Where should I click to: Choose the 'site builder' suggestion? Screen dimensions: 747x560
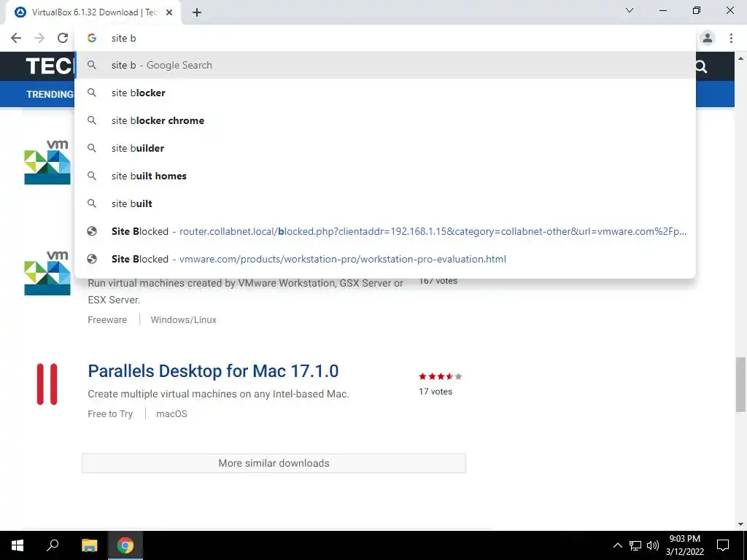[385, 148]
